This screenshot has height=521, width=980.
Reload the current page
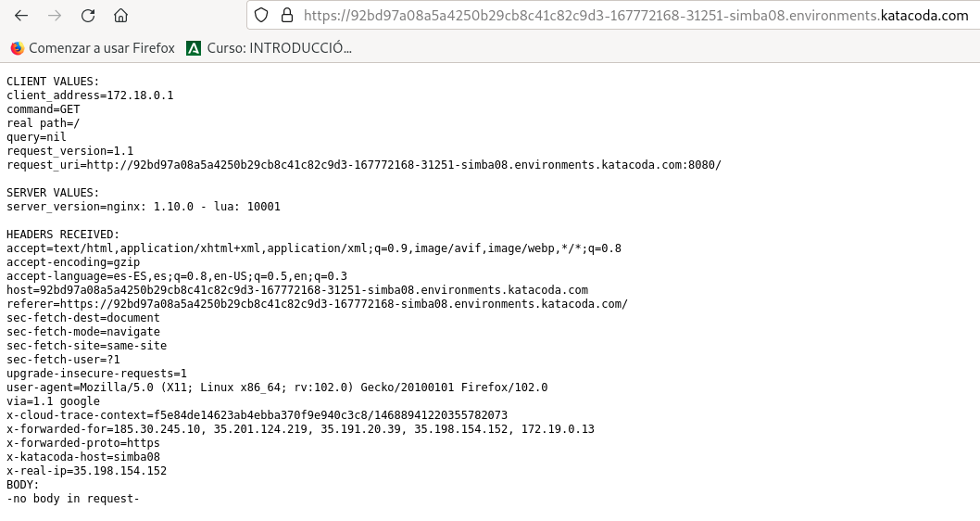pyautogui.click(x=88, y=16)
